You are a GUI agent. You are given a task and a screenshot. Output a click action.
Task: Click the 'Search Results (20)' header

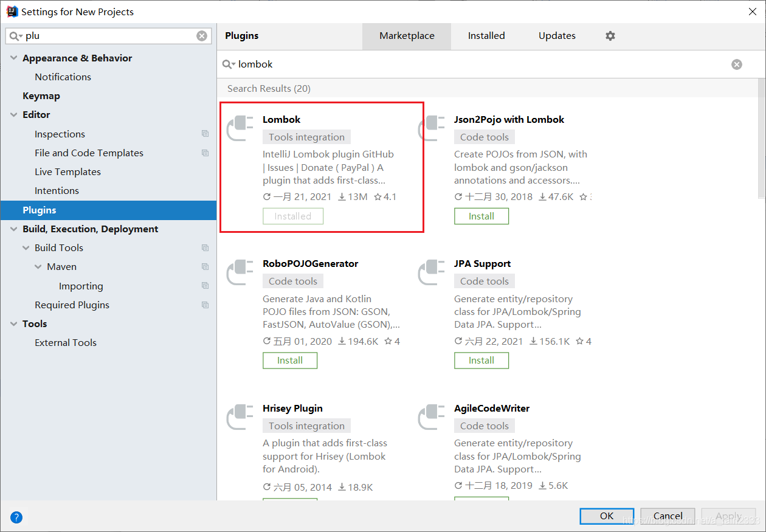tap(269, 89)
